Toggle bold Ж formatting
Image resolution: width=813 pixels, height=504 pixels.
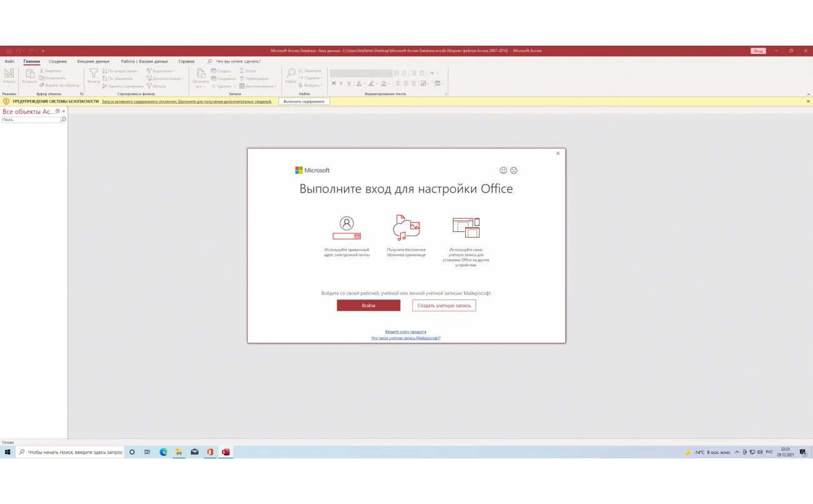click(333, 83)
